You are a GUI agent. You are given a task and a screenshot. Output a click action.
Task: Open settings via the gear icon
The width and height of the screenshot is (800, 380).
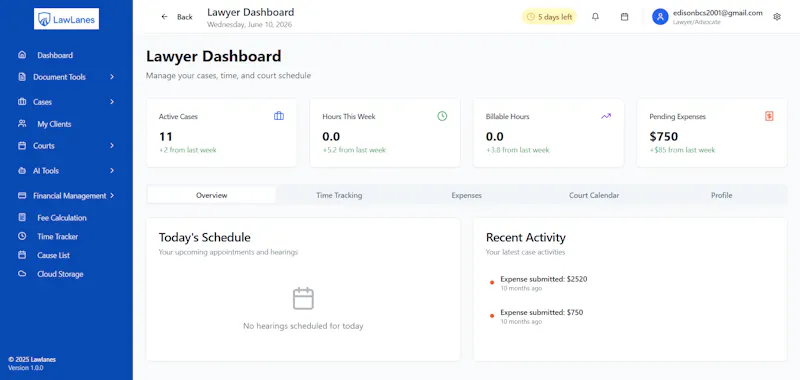pos(777,17)
